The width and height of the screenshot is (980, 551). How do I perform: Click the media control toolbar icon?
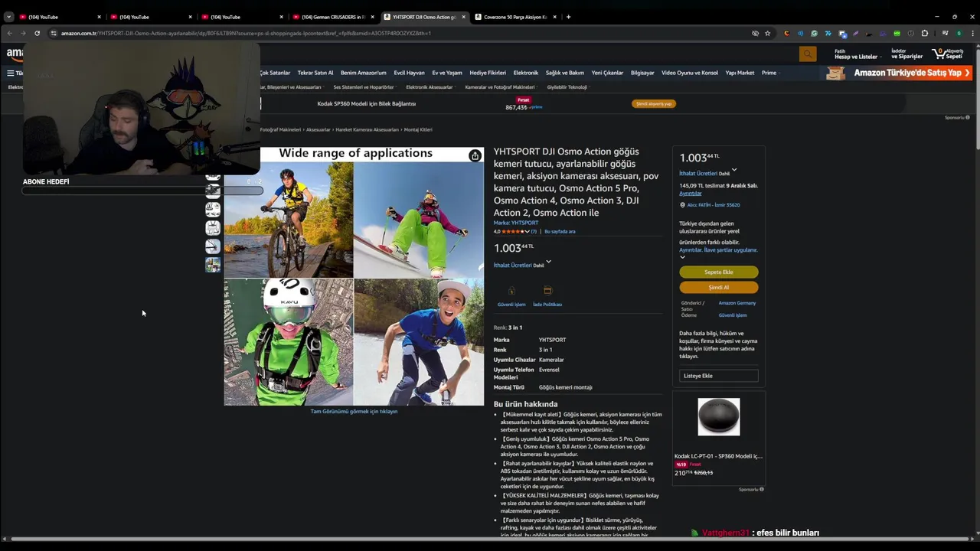[946, 34]
